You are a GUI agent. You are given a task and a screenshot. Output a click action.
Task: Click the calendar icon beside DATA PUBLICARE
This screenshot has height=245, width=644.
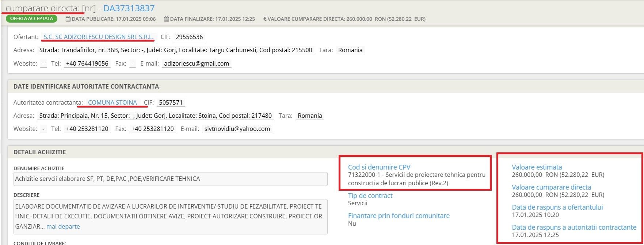click(x=68, y=19)
